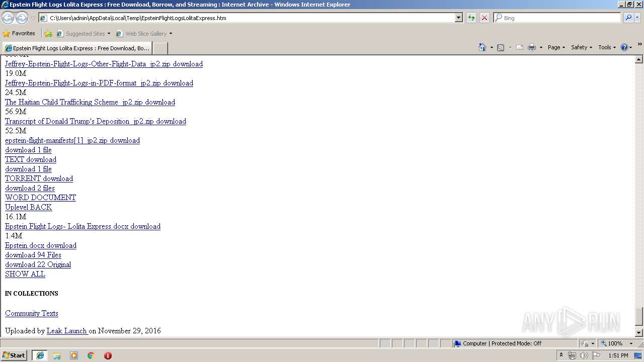Open the Start menu
The width and height of the screenshot is (644, 362).
[14, 355]
